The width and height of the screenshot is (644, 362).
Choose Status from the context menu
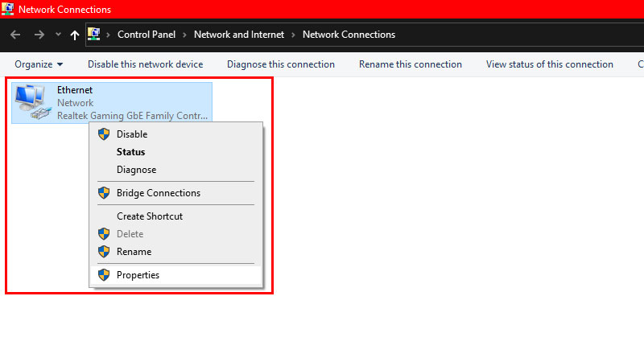130,152
